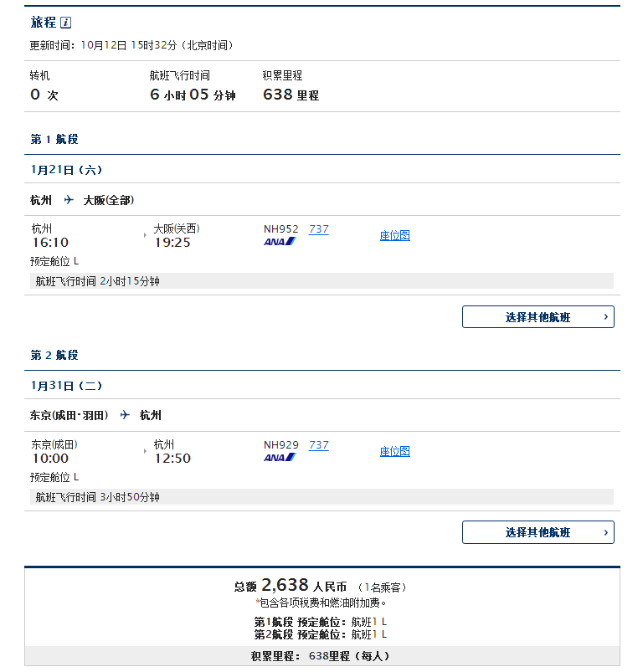Click flight number NH952

pyautogui.click(x=280, y=229)
